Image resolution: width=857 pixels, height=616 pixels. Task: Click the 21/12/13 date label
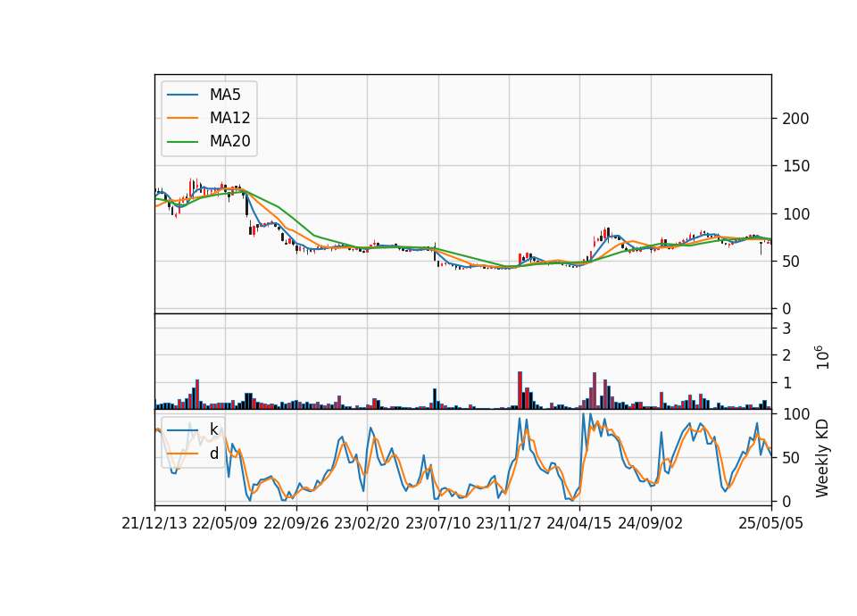point(154,523)
